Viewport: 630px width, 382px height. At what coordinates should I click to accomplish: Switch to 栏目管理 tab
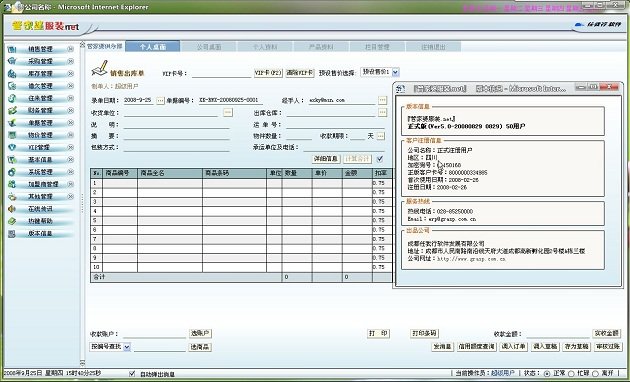377,47
